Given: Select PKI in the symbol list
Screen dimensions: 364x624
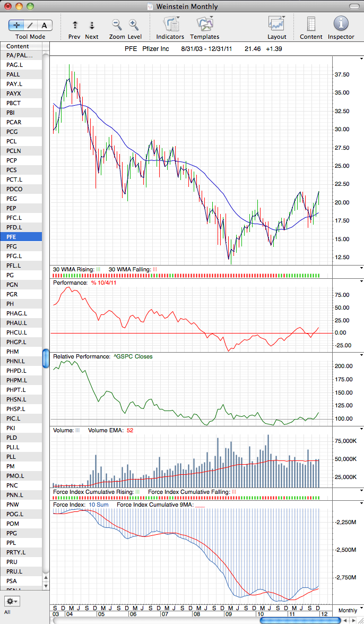Looking at the screenshot, I should (21, 428).
